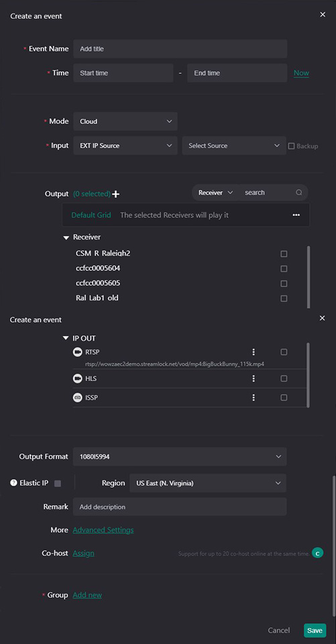The width and height of the screenshot is (336, 644).
Task: Click the HLS camera icon
Action: pyautogui.click(x=77, y=378)
